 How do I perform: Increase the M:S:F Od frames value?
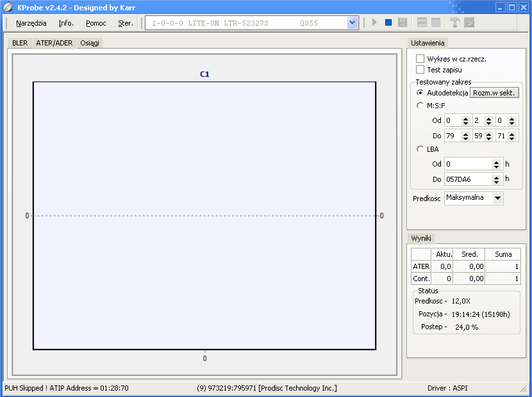coord(512,118)
